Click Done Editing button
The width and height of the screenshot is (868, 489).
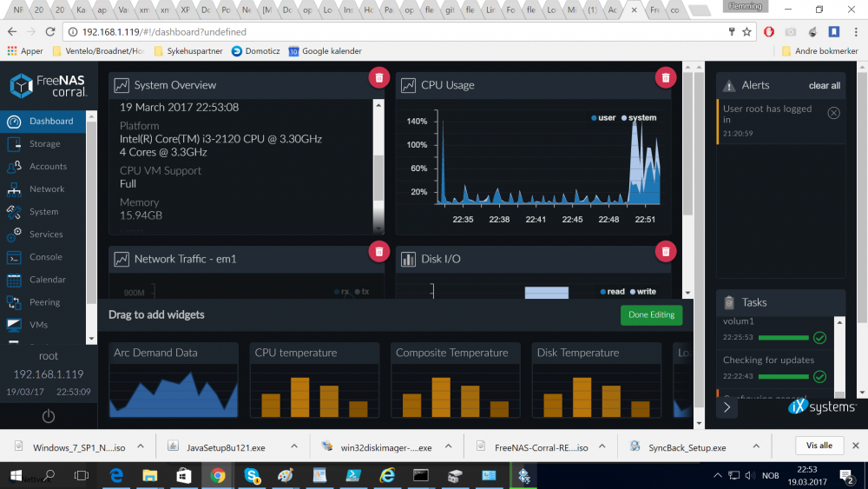(x=651, y=314)
